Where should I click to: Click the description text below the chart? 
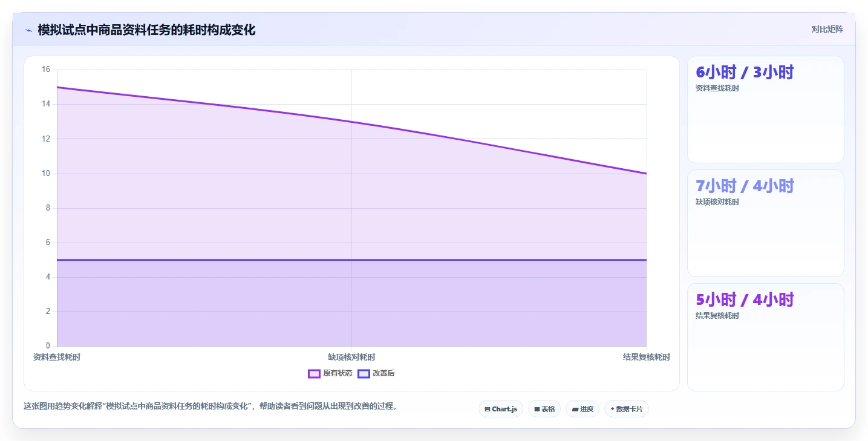tap(212, 407)
